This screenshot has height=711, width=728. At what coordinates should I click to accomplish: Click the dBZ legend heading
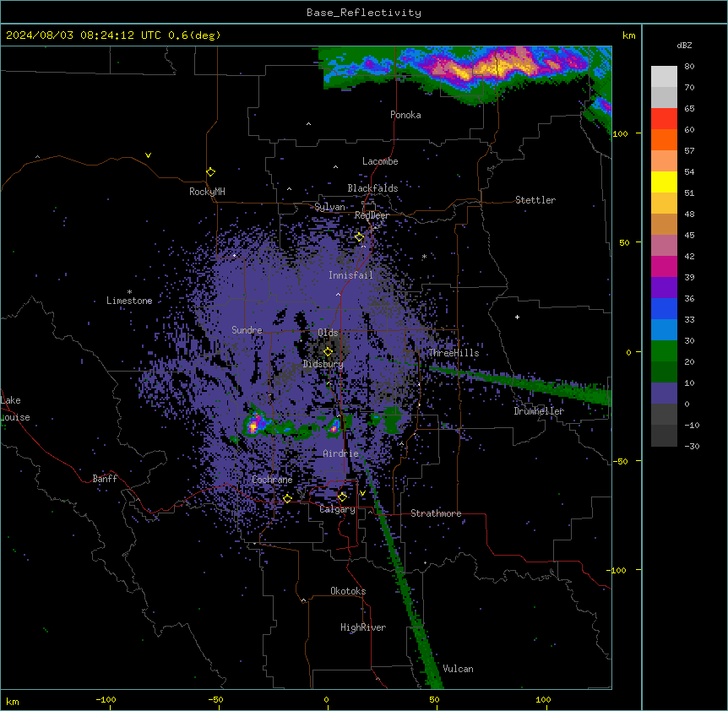tap(684, 45)
